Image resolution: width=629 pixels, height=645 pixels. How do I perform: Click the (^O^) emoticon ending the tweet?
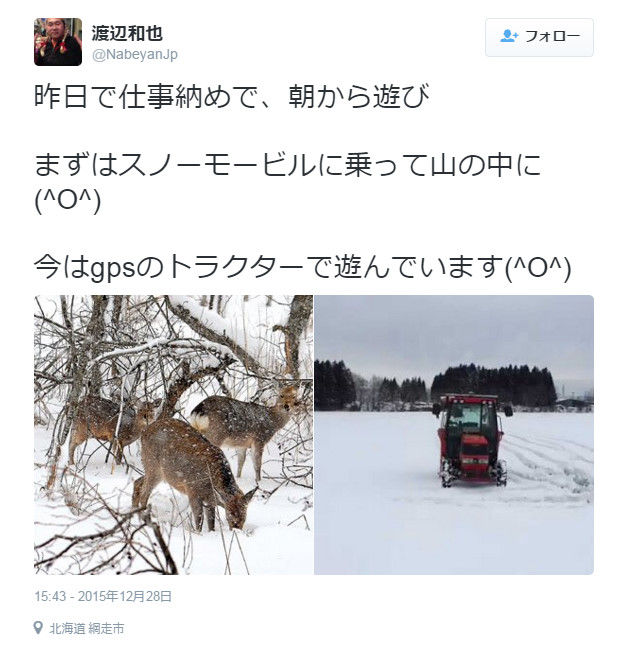[x=538, y=268]
